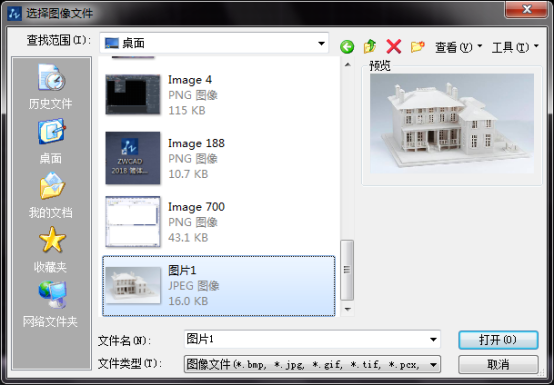554x386 pixels.
Task: Click the ZWCAD icon in title bar
Action: point(14,13)
